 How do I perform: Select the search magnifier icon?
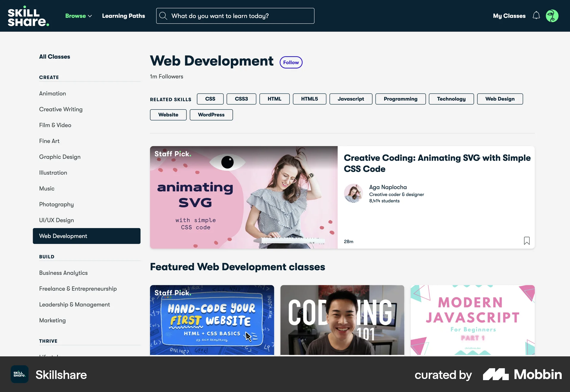click(x=163, y=16)
